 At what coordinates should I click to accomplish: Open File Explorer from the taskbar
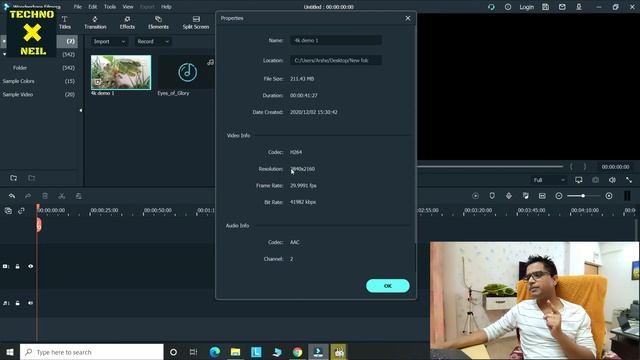point(236,352)
